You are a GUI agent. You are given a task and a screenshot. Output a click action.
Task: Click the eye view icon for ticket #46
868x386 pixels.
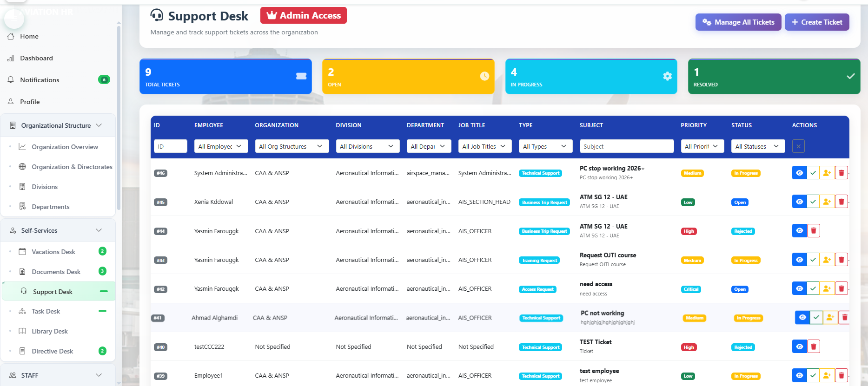[x=799, y=173]
